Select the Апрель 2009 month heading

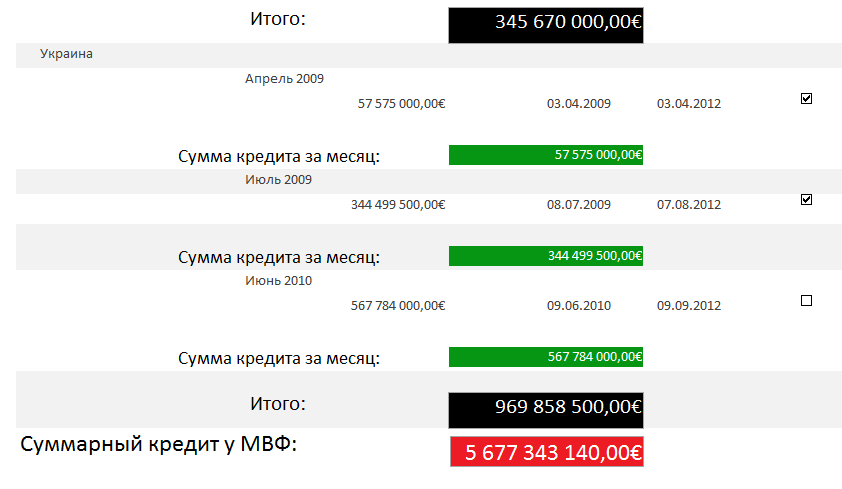coord(284,78)
